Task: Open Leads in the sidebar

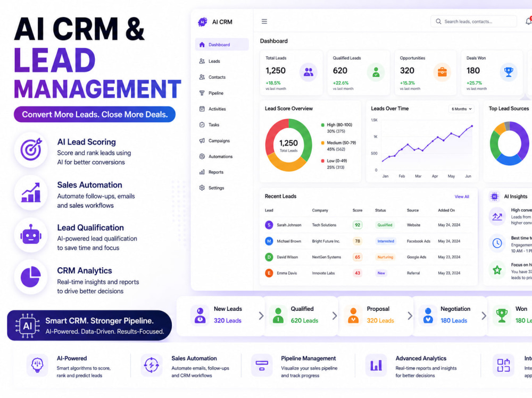Action: click(222, 61)
